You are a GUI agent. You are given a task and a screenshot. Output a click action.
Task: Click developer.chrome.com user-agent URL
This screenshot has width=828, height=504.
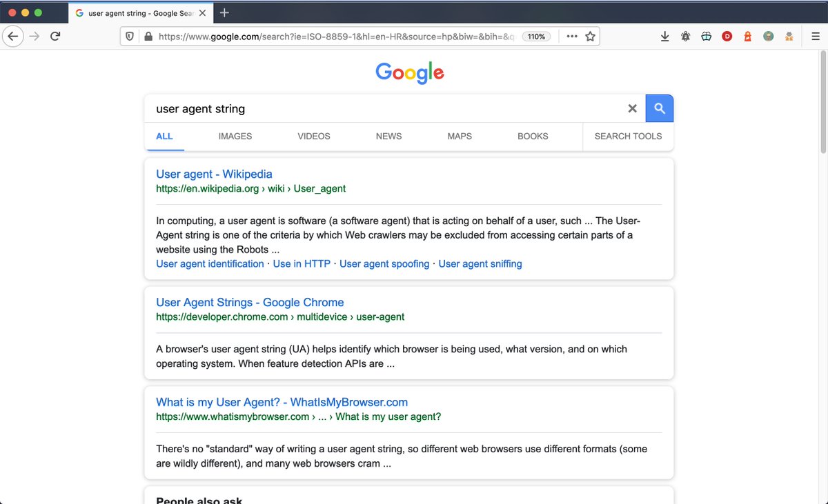[280, 317]
